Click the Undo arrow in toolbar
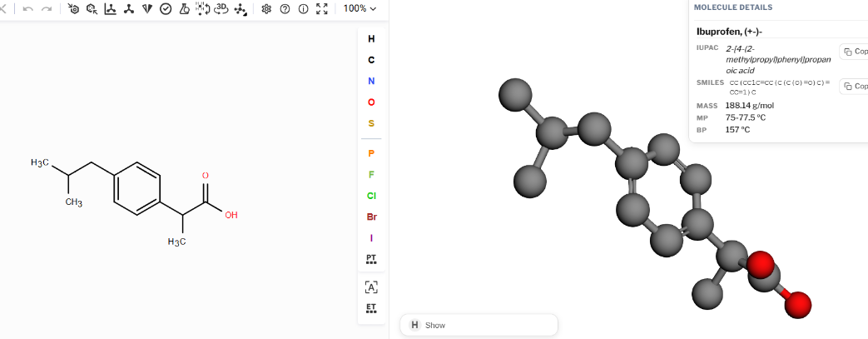 (x=28, y=9)
